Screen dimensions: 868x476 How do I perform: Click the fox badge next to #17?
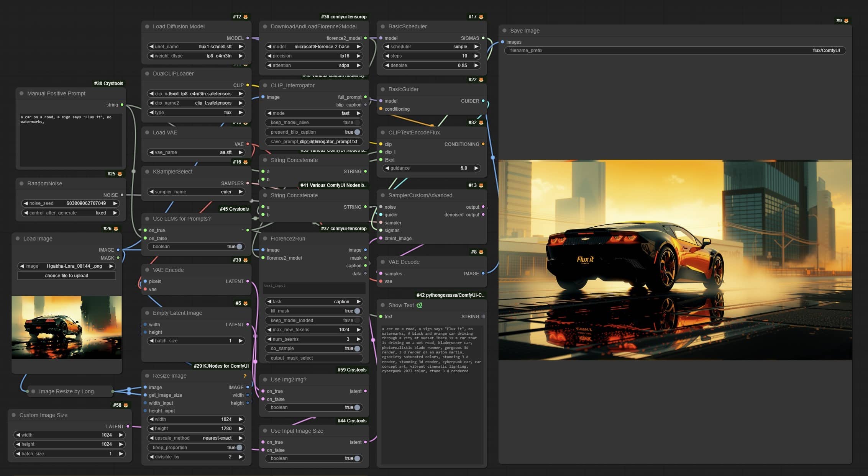click(481, 17)
